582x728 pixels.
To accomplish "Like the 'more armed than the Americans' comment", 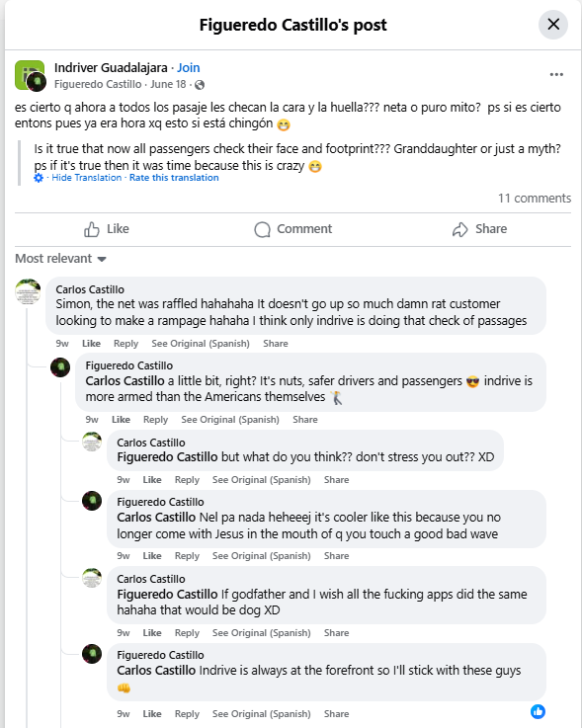I will click(x=121, y=420).
